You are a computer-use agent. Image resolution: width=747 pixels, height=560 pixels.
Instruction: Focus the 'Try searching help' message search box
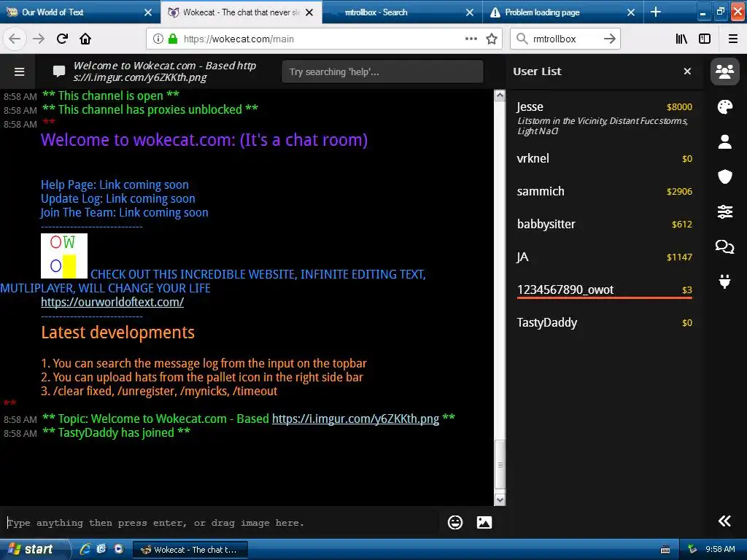click(x=382, y=72)
